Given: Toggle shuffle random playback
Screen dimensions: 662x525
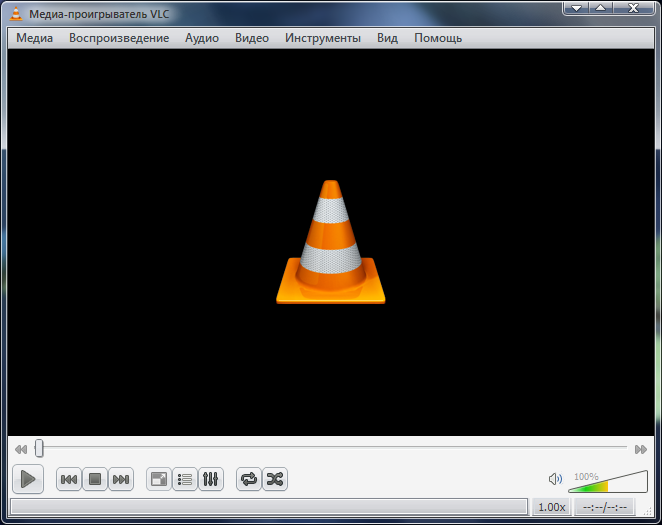Looking at the screenshot, I should click(x=275, y=479).
